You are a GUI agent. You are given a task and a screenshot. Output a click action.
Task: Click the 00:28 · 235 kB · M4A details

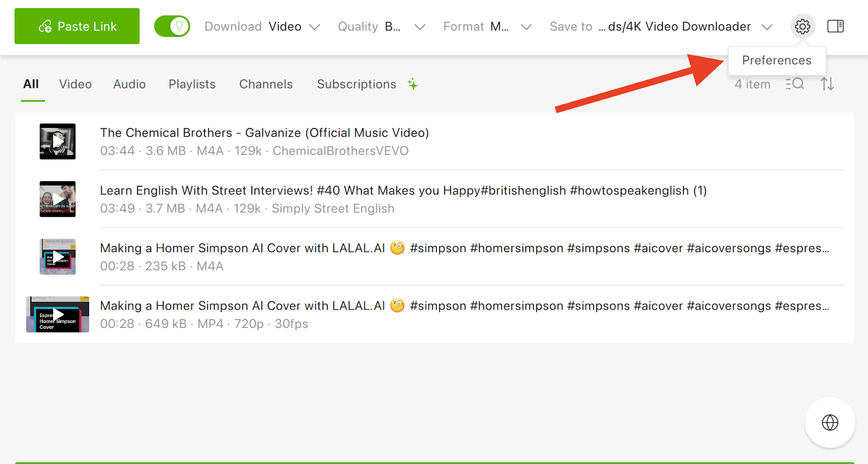click(162, 266)
